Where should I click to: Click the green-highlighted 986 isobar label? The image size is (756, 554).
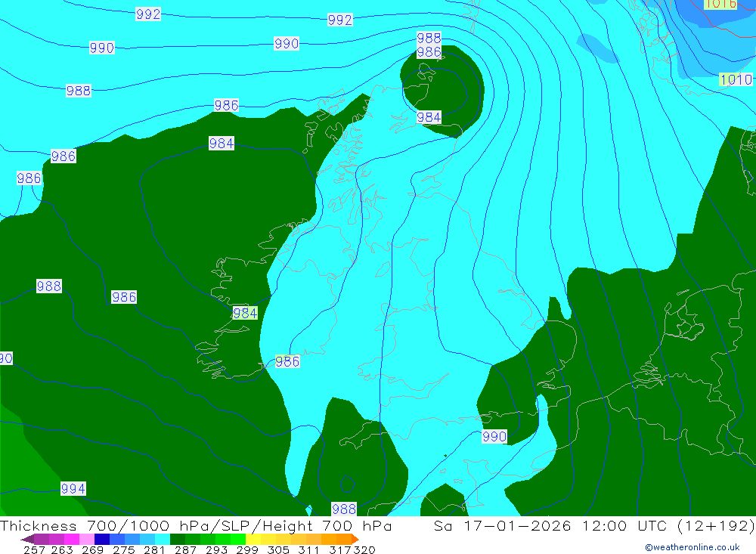point(287,361)
